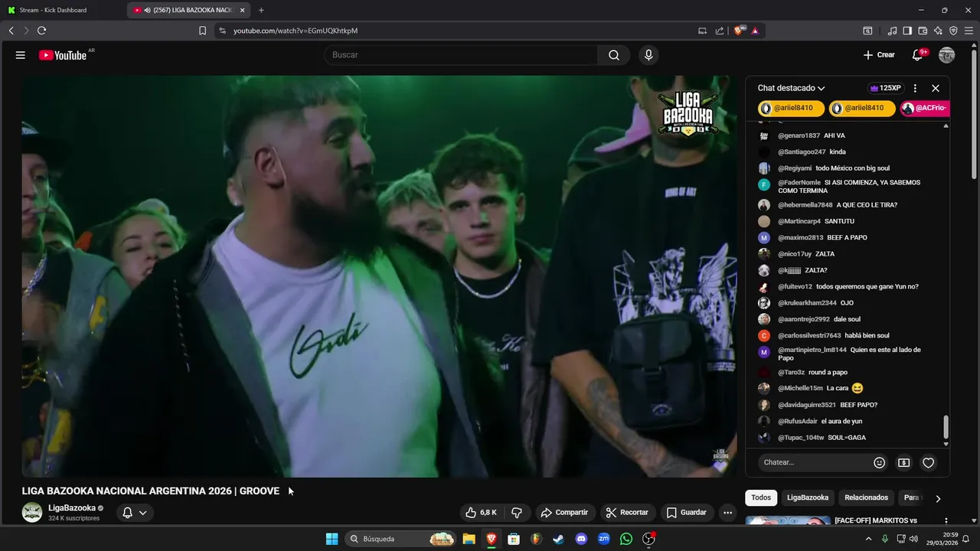980x551 pixels.
Task: Open Discord from the taskbar
Action: pyautogui.click(x=581, y=539)
